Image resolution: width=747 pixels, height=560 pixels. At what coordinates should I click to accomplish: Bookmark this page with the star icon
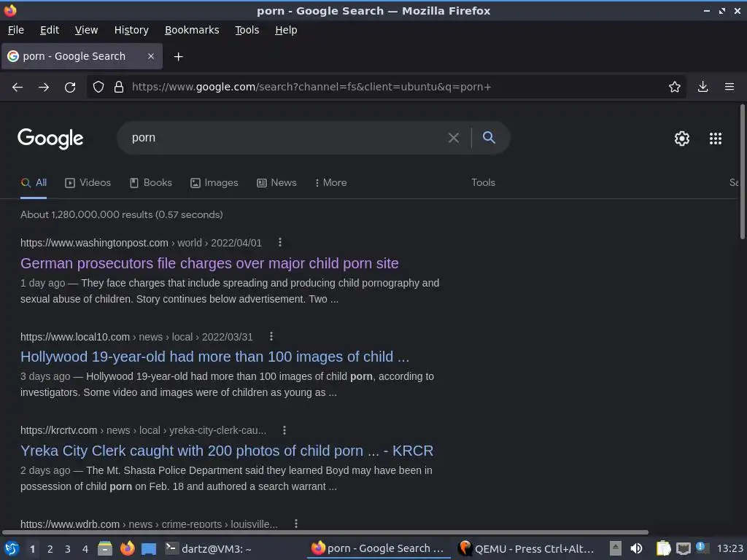675,87
